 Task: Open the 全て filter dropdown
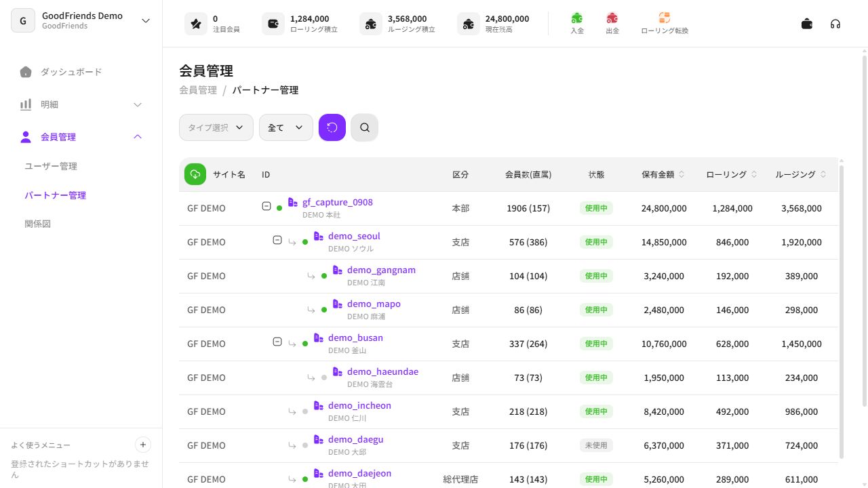(x=286, y=127)
